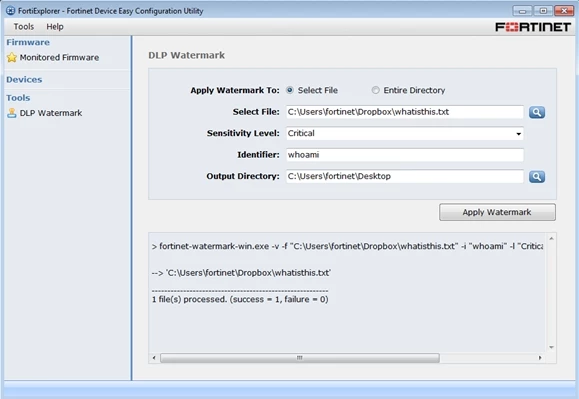579x399 pixels.
Task: Open the Help menu
Action: [x=55, y=27]
